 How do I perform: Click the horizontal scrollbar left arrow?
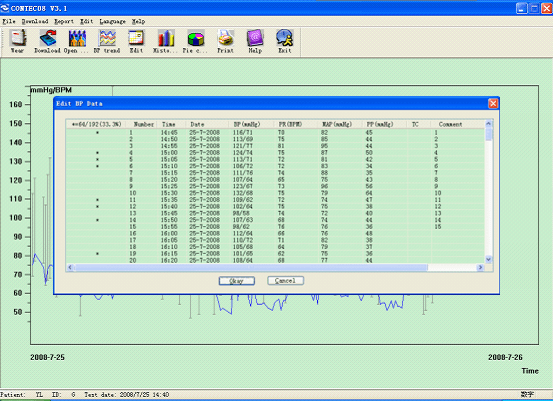point(70,267)
